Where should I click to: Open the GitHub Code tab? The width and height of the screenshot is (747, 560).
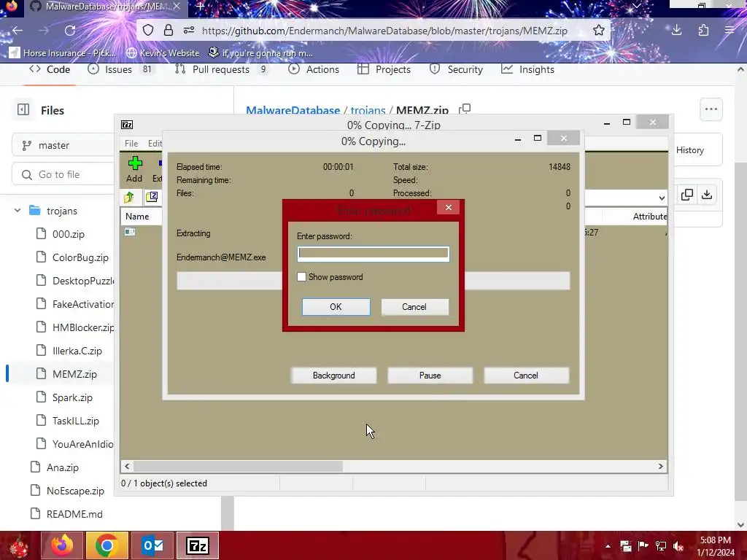click(50, 69)
